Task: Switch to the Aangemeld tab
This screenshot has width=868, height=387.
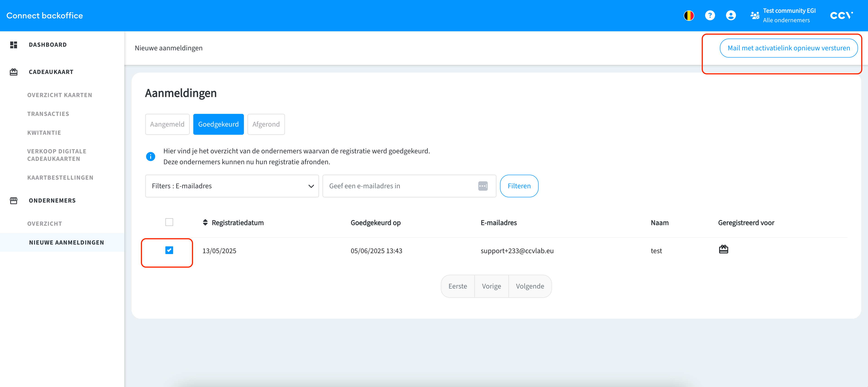Action: pos(167,124)
